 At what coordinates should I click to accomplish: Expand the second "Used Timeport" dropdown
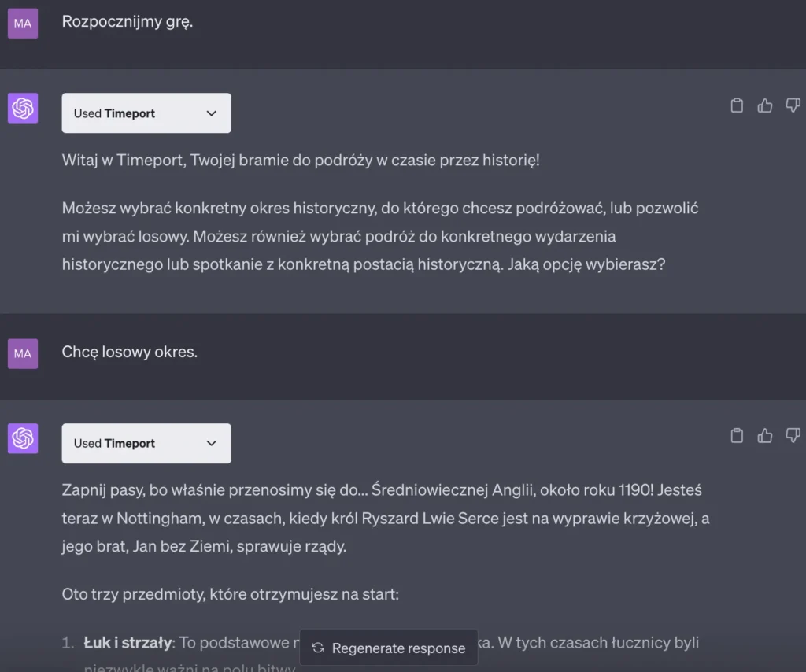146,443
